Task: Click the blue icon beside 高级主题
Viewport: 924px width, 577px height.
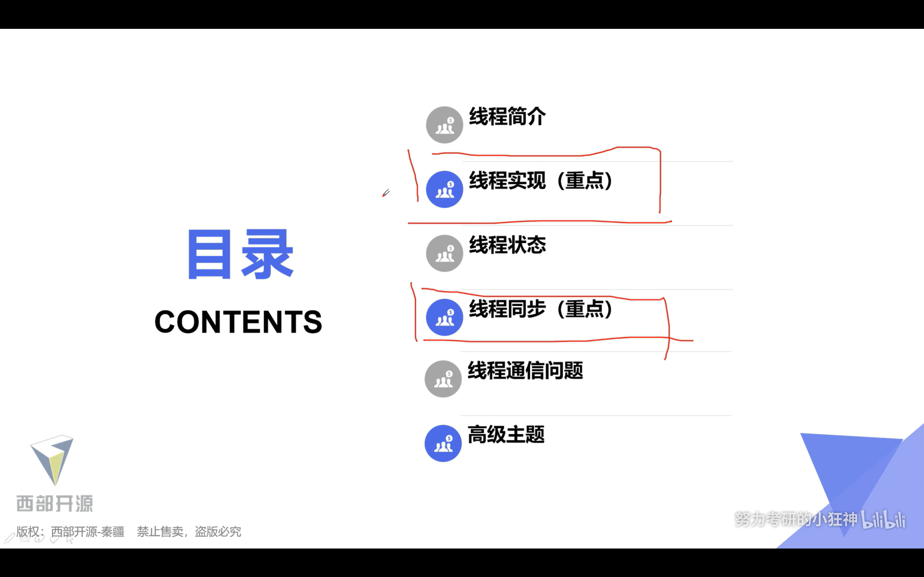Action: 443,444
